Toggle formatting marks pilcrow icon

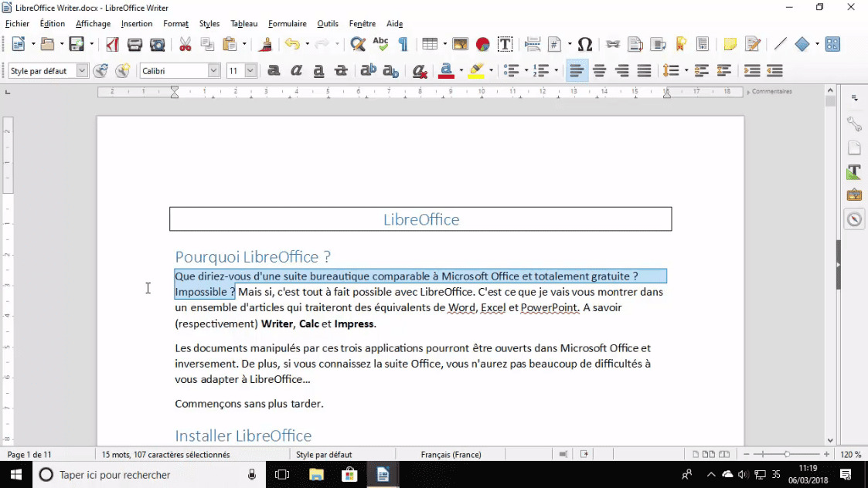[403, 44]
